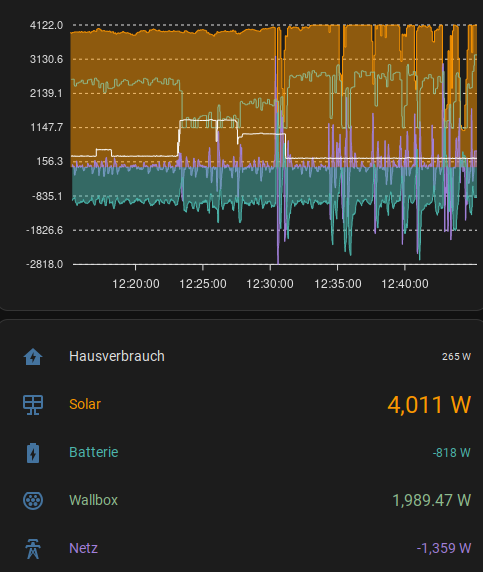
Task: Click the 265 W Hausverbrauch value
Action: [x=456, y=357]
